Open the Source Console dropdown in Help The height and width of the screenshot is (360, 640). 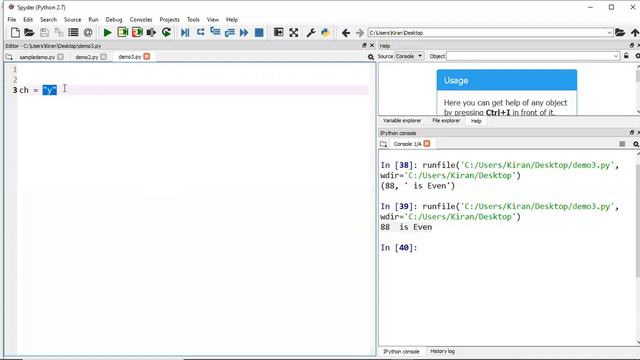pos(409,56)
